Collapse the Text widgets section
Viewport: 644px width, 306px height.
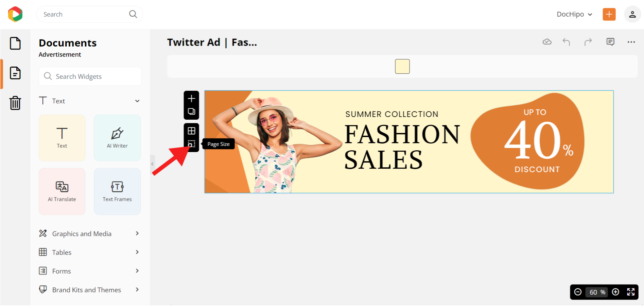(x=137, y=101)
